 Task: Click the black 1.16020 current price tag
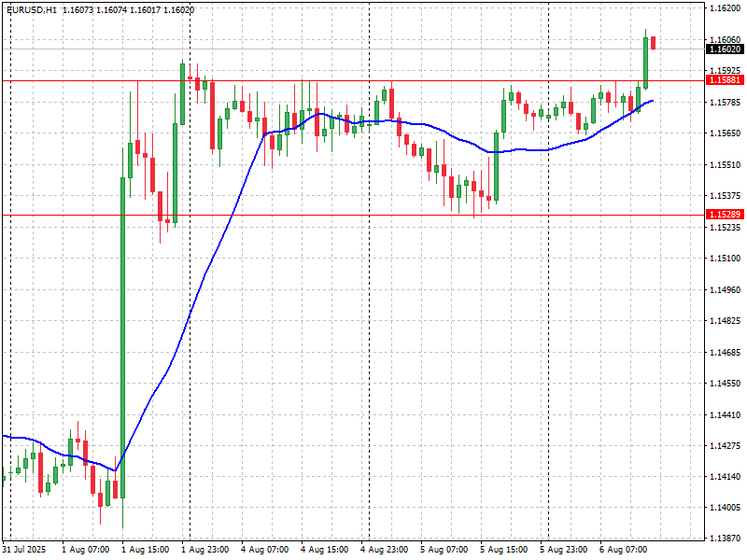[725, 49]
